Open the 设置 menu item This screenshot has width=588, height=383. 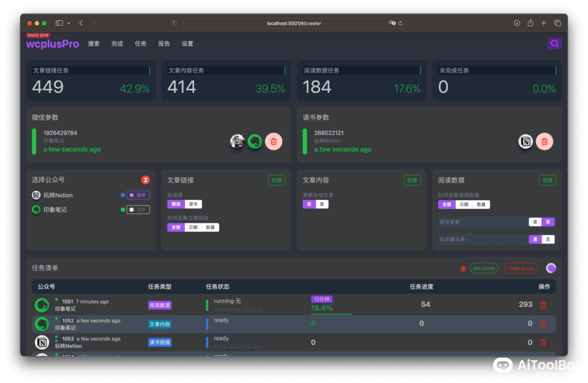187,44
